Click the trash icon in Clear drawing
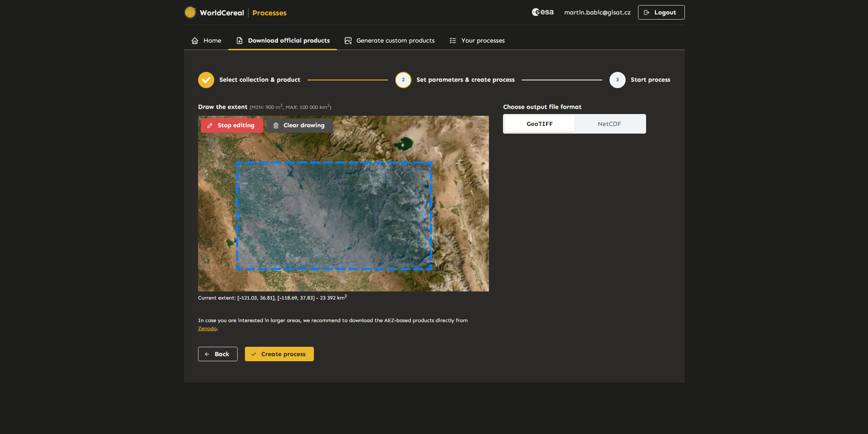The width and height of the screenshot is (868, 434). pos(276,126)
